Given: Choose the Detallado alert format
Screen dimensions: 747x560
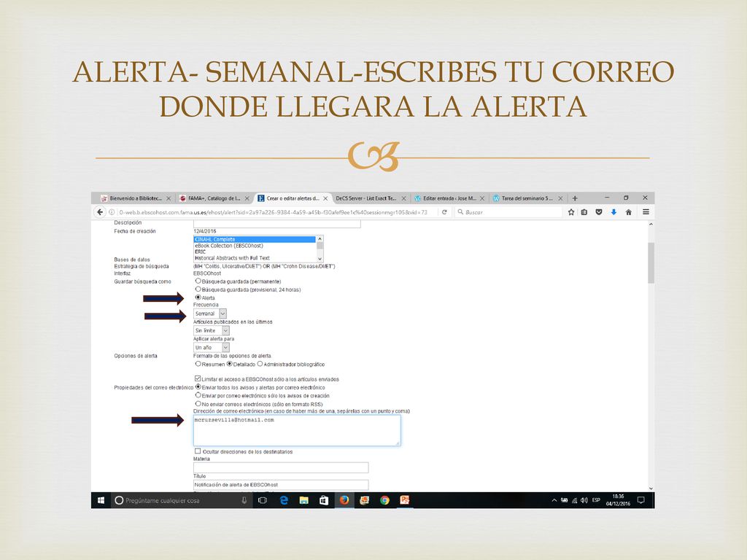Looking at the screenshot, I should point(230,365).
